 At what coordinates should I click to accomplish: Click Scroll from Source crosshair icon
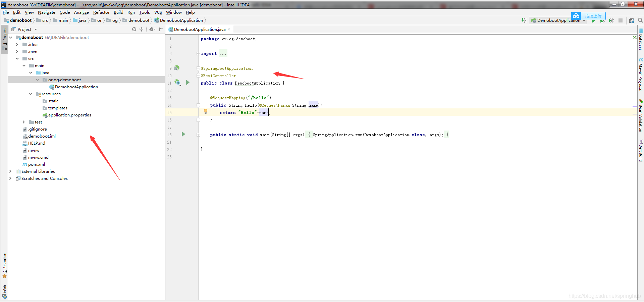point(134,30)
